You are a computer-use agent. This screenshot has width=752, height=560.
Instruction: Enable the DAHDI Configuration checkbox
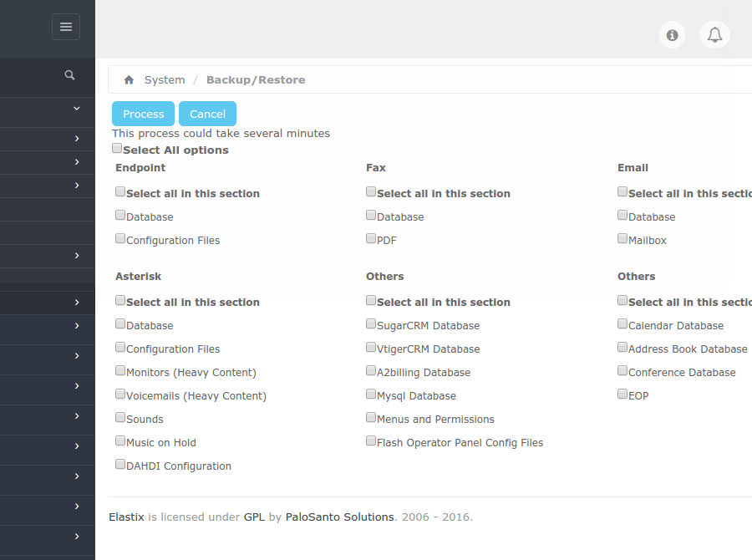pos(120,465)
